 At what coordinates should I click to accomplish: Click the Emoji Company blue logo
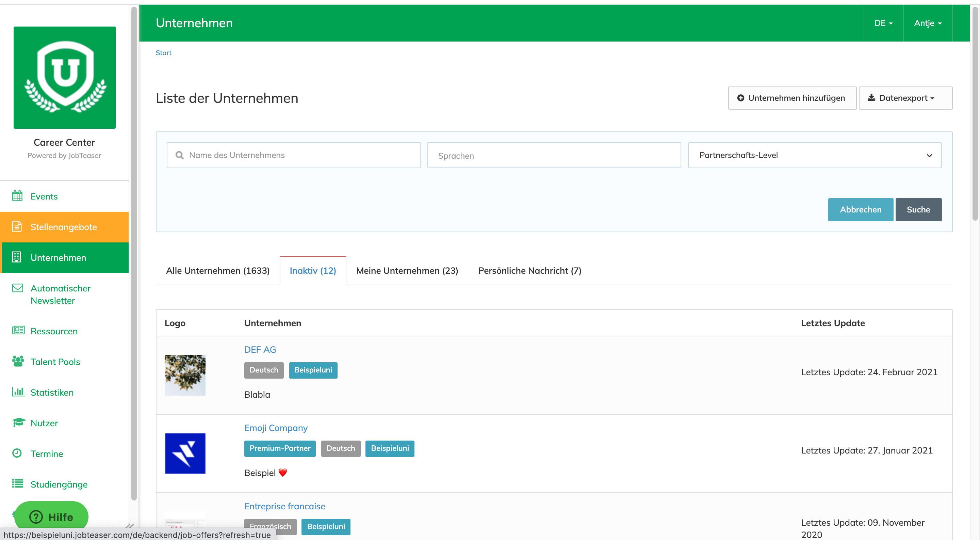(x=185, y=453)
